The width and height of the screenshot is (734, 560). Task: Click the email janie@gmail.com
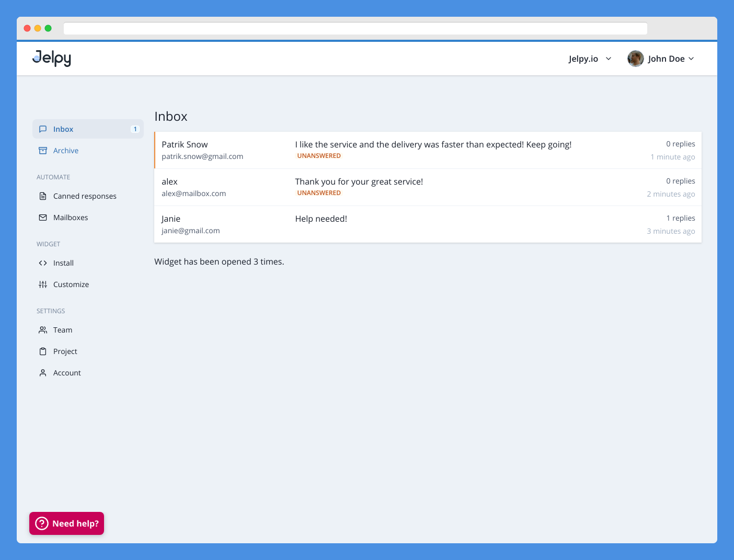(x=191, y=231)
